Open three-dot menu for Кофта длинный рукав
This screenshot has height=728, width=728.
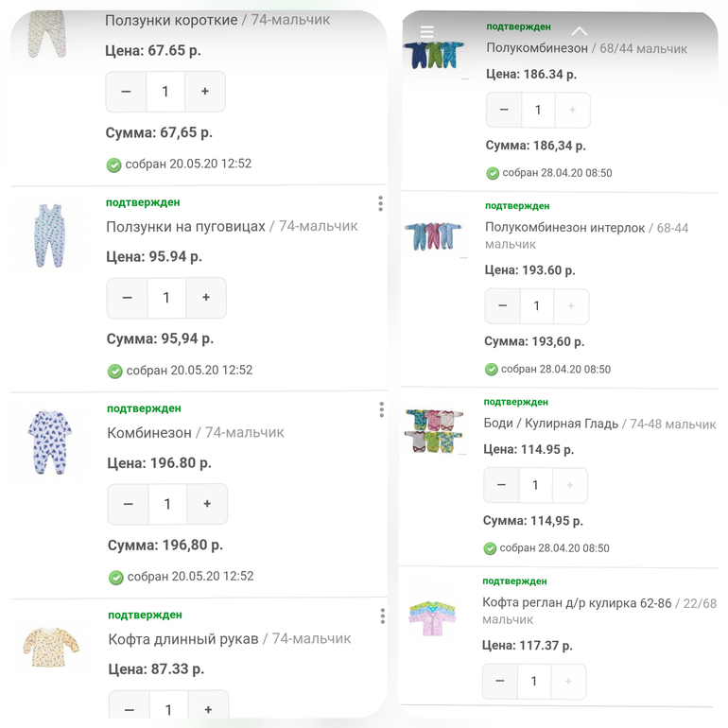(382, 615)
